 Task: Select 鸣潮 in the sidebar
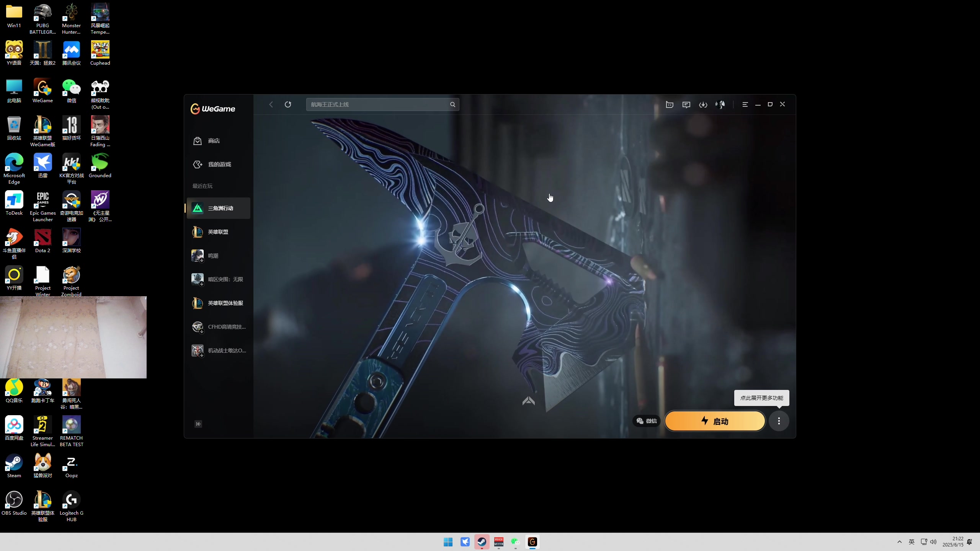[219, 256]
